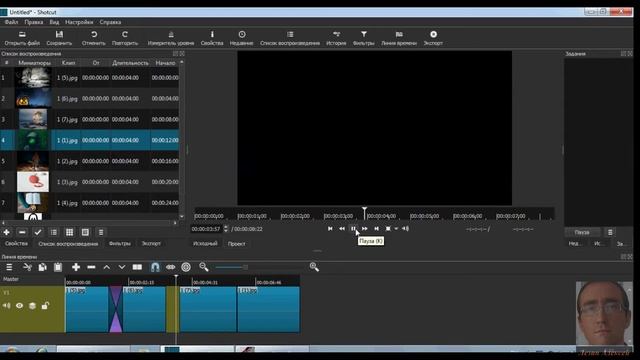The width and height of the screenshot is (640, 360).
Task: Click the Открыть файл toolbar icon
Action: click(22, 38)
